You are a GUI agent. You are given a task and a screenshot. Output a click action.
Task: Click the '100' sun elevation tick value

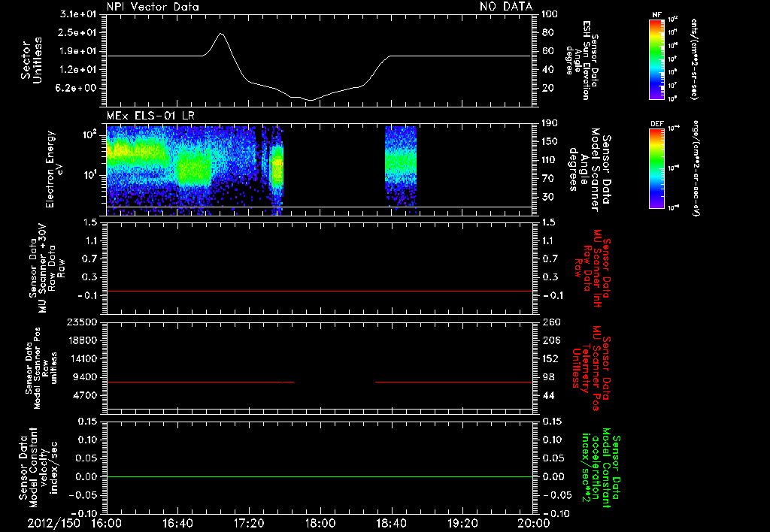pyautogui.click(x=550, y=14)
